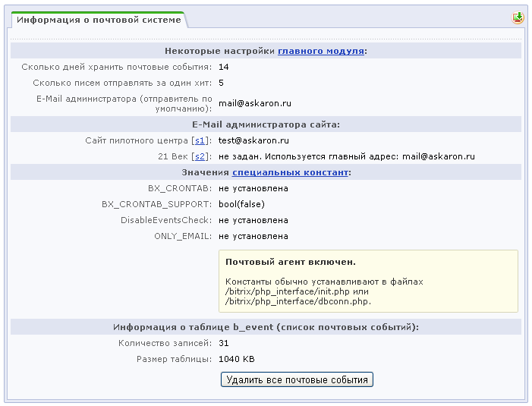Open the 'главного модуля' settings link
This screenshot has height=406, width=532.
coord(321,51)
